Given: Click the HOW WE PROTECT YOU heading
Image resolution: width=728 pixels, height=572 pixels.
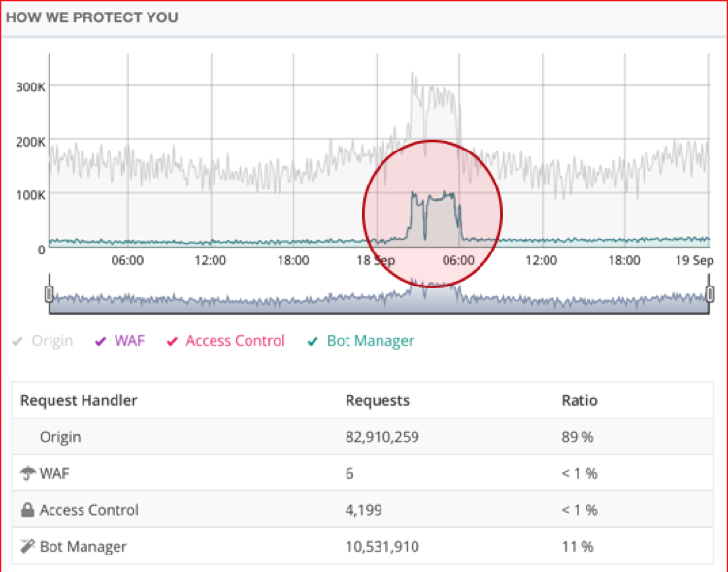Looking at the screenshot, I should tap(91, 17).
